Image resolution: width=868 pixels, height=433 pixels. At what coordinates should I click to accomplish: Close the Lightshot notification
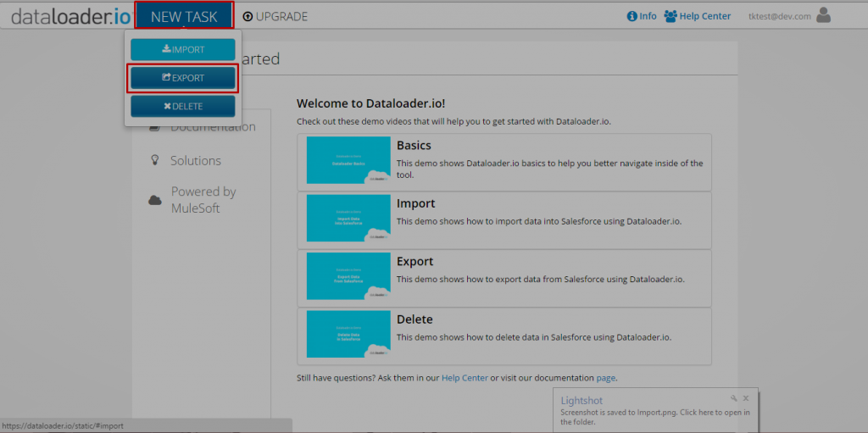746,398
